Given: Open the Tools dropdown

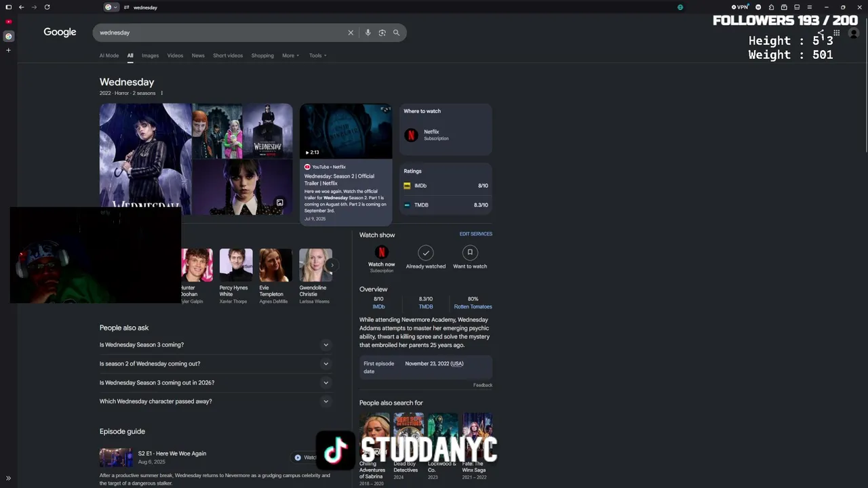Looking at the screenshot, I should point(317,56).
